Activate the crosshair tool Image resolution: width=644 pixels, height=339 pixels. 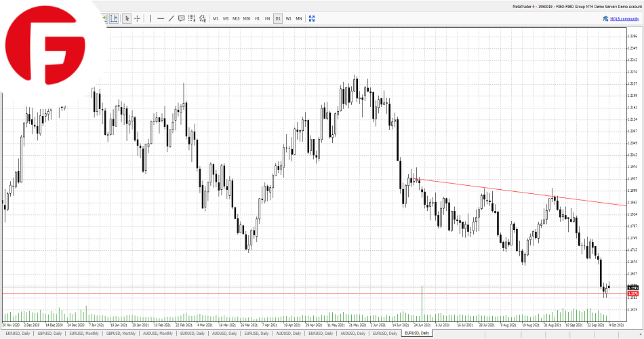[137, 18]
